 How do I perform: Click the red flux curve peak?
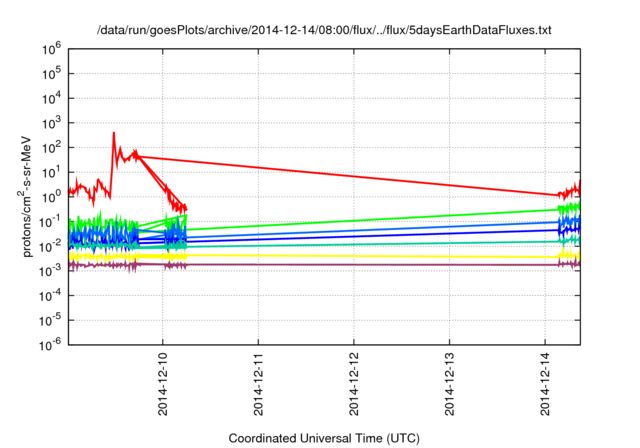pos(113,133)
